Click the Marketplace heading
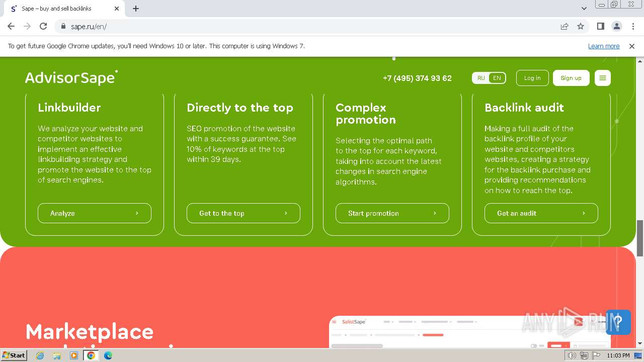644x362 pixels. click(x=90, y=332)
